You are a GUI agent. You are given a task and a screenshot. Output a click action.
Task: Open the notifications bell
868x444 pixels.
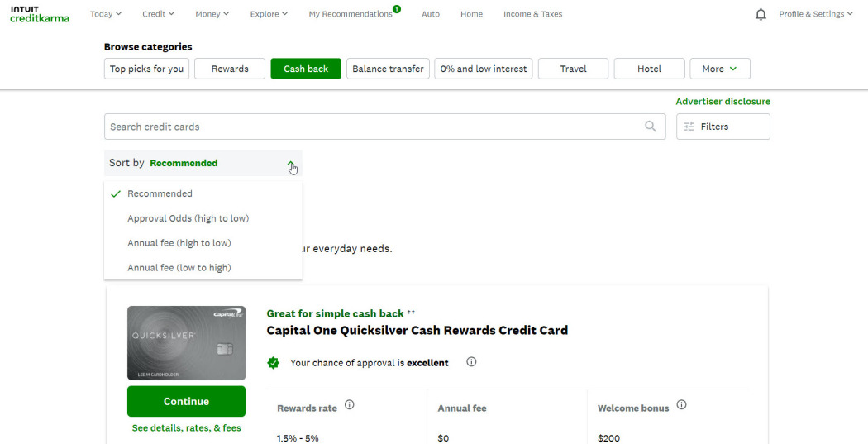(x=761, y=14)
